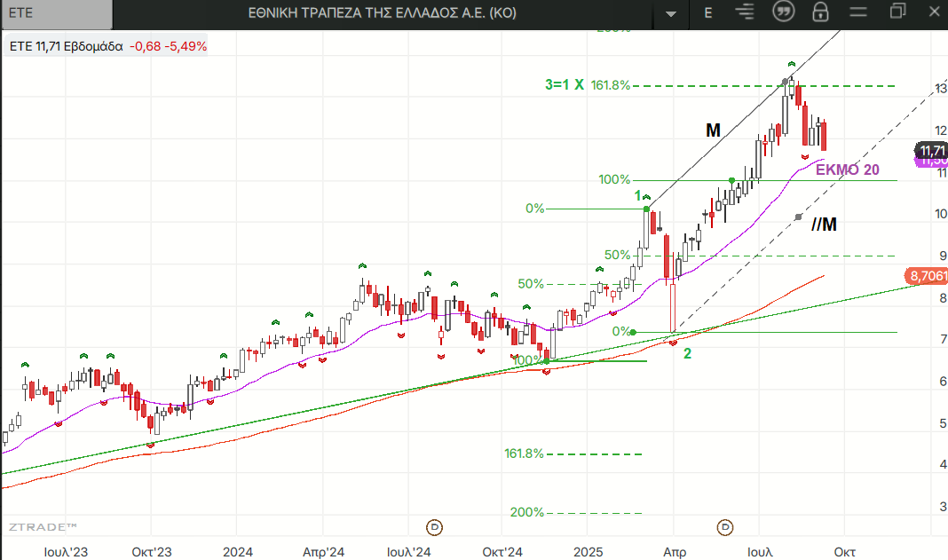Toggle the chart lock icon
948x560 pixels.
click(820, 12)
